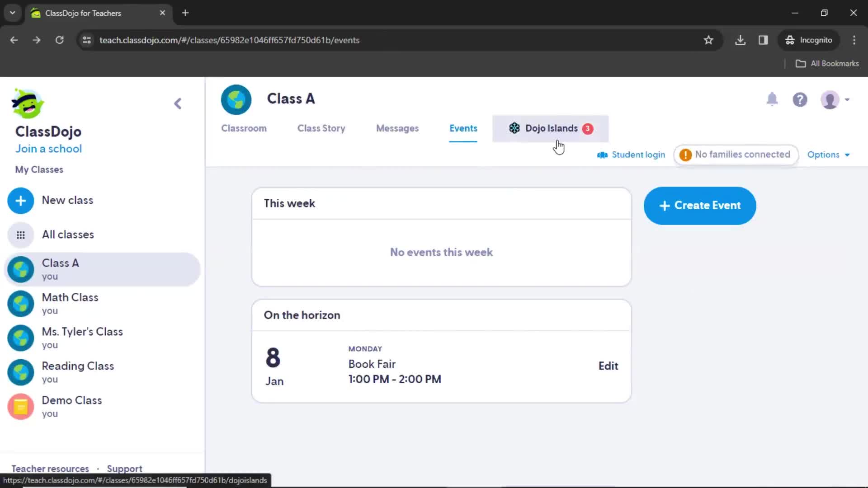Click the Book Fair event title
This screenshot has width=868, height=488.
click(x=372, y=364)
